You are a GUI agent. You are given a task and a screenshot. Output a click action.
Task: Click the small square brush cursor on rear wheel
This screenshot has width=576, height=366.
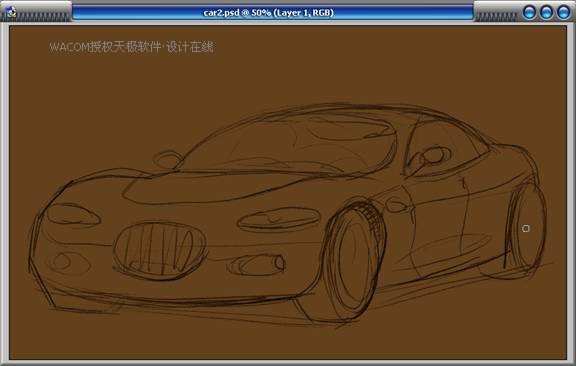pyautogui.click(x=526, y=229)
